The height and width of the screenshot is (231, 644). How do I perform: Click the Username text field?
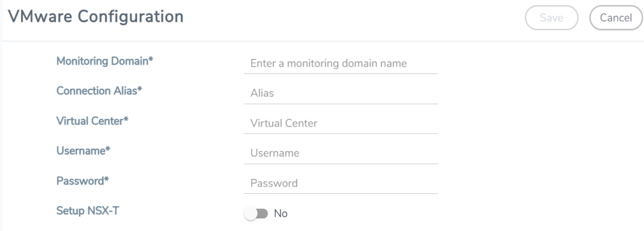341,153
